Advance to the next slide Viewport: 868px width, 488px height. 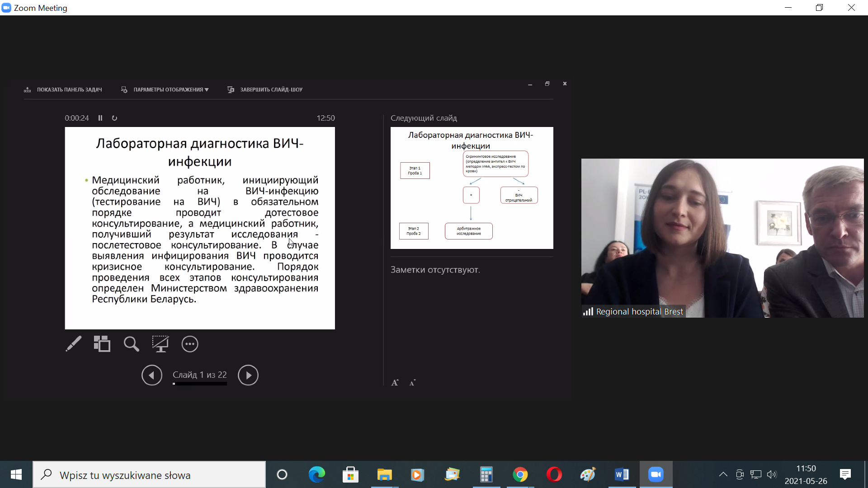pos(248,375)
